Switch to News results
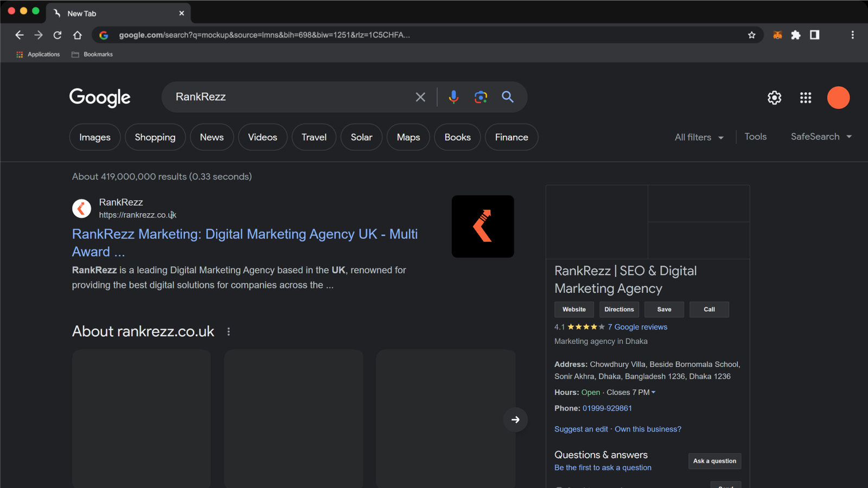868x488 pixels. pos(212,137)
